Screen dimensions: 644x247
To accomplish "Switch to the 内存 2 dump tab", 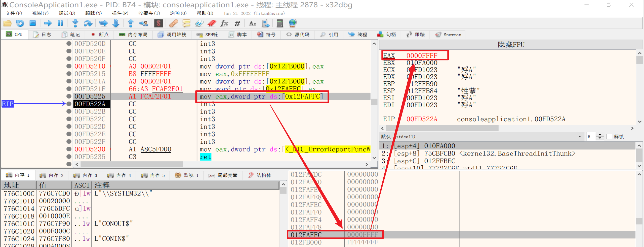I will [x=52, y=175].
